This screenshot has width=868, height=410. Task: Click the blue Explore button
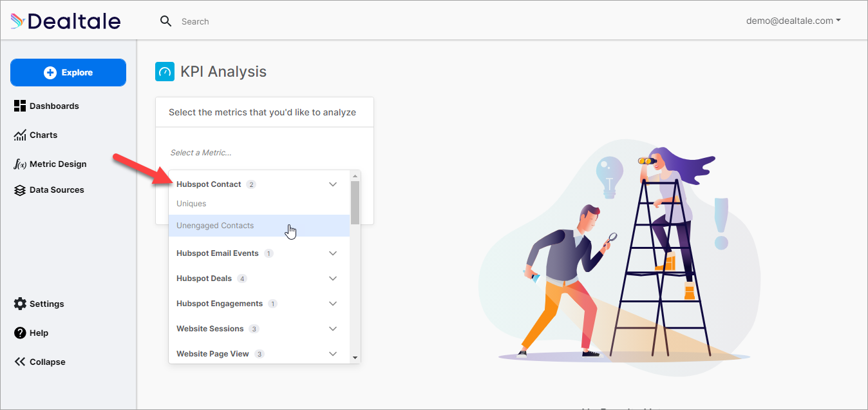(x=68, y=72)
